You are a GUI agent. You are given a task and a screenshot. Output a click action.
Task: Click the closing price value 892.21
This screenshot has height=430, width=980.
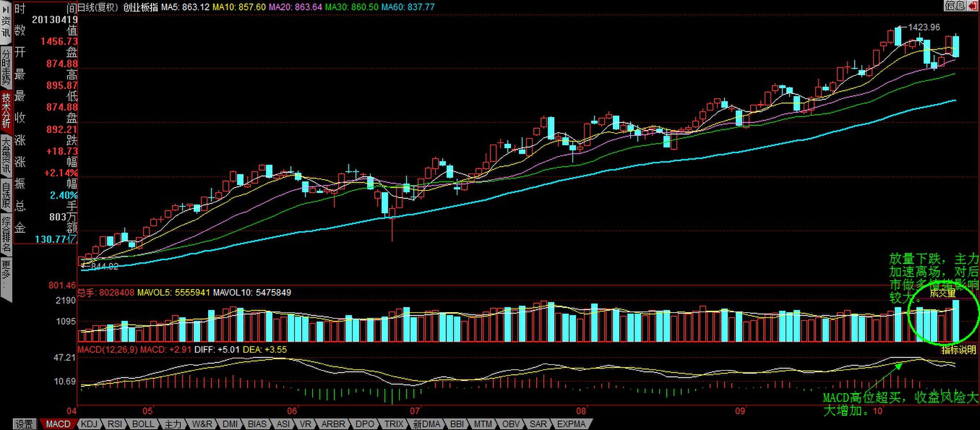pos(62,129)
